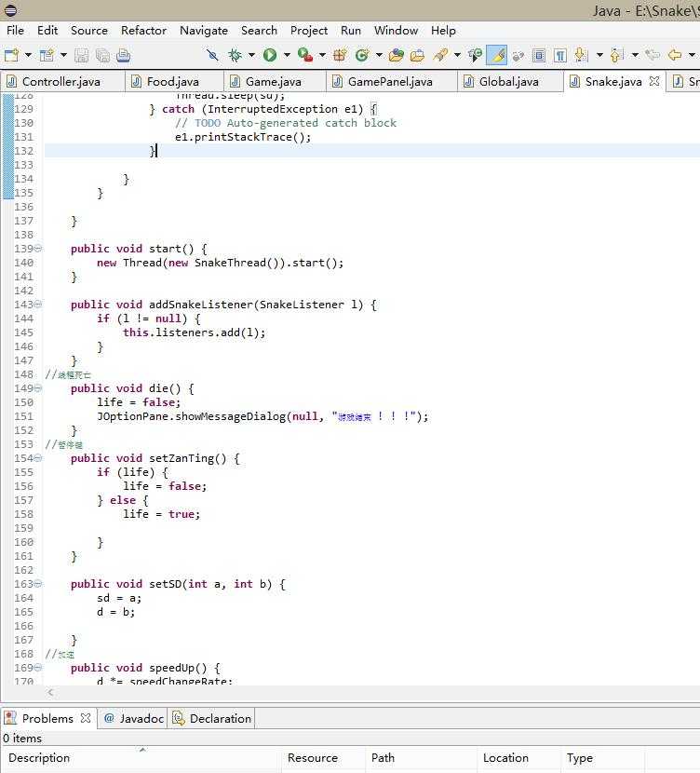Click the grayed Forward/last-edit arrow icon
This screenshot has height=773, width=700.
[653, 55]
